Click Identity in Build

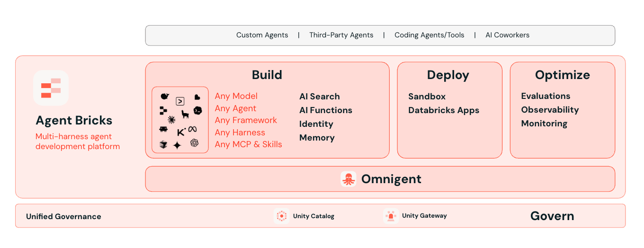coord(316,124)
